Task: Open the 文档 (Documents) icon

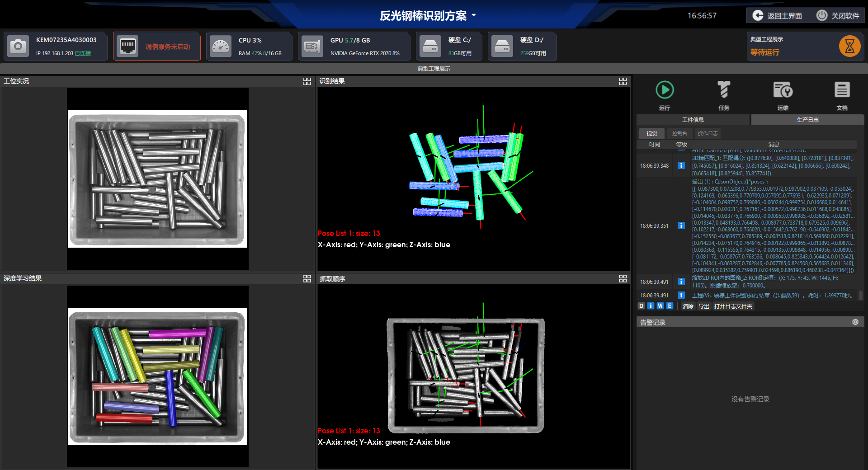Action: pos(842,90)
